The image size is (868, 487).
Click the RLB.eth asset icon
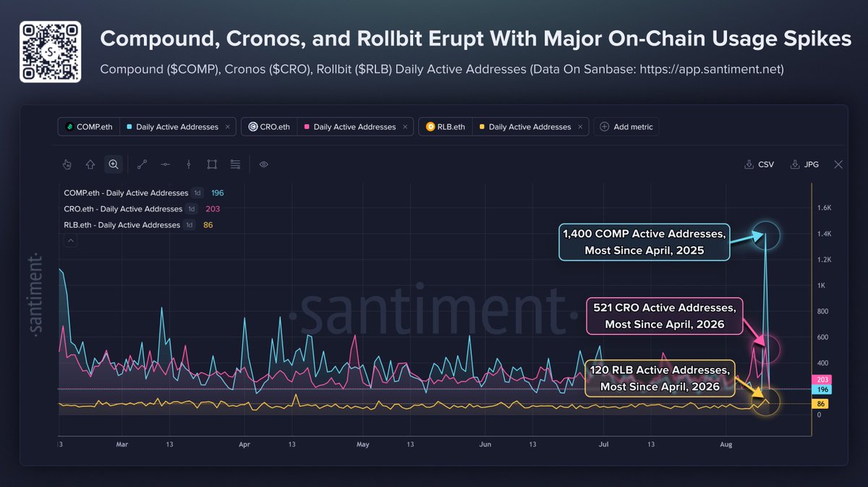(430, 127)
